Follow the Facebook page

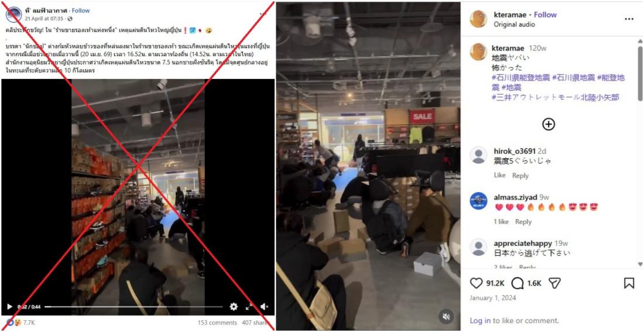point(81,11)
